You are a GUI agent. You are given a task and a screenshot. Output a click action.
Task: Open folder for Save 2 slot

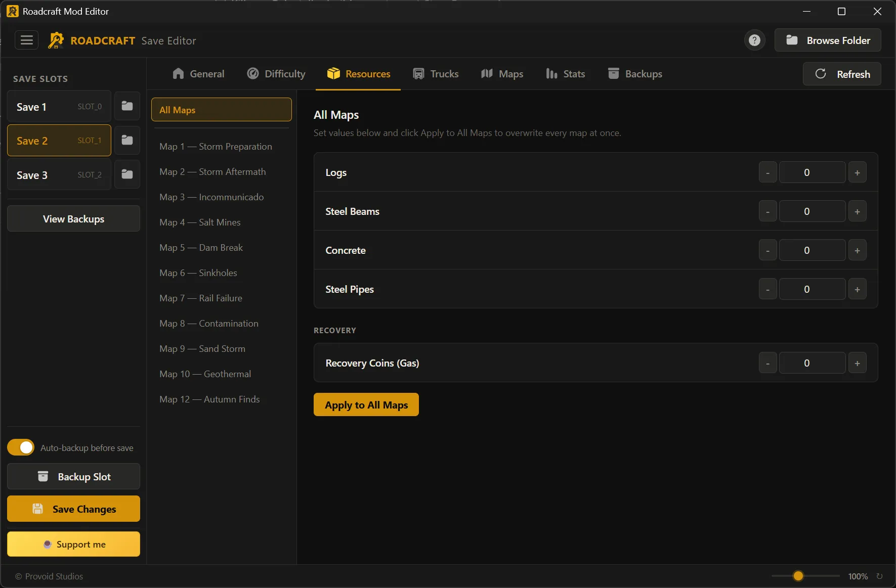127,140
